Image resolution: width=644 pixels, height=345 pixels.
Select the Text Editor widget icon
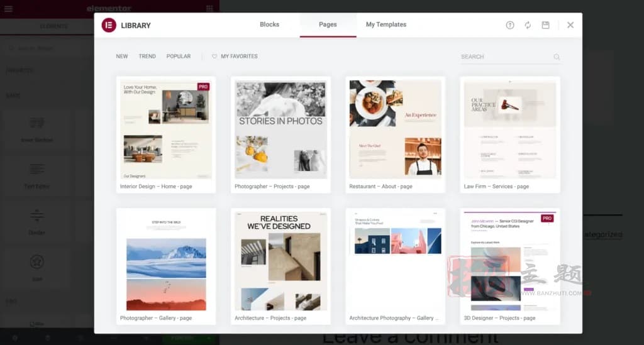click(x=37, y=169)
